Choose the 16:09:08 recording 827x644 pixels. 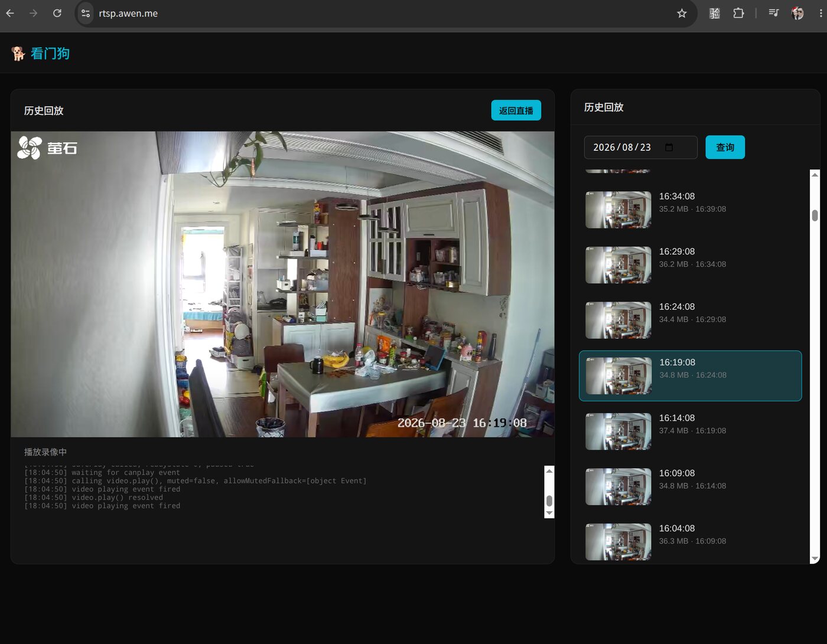(x=690, y=487)
